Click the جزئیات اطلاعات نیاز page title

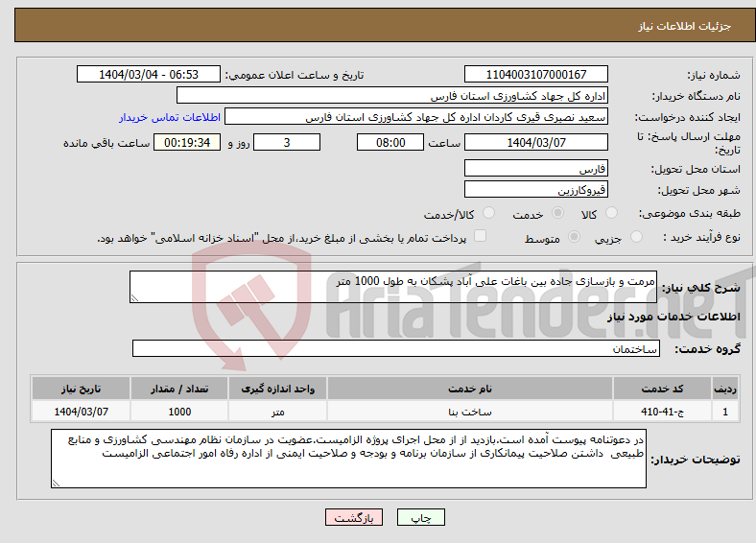tap(684, 26)
